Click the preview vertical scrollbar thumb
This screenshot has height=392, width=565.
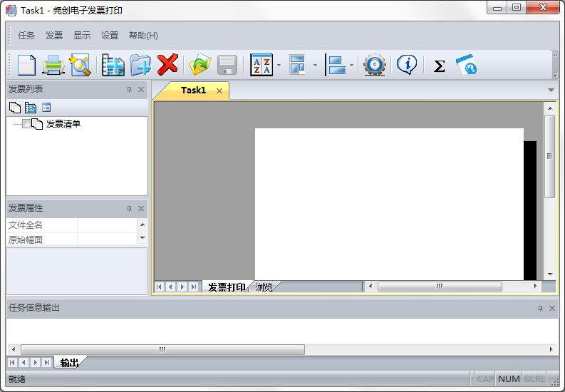pyautogui.click(x=549, y=156)
